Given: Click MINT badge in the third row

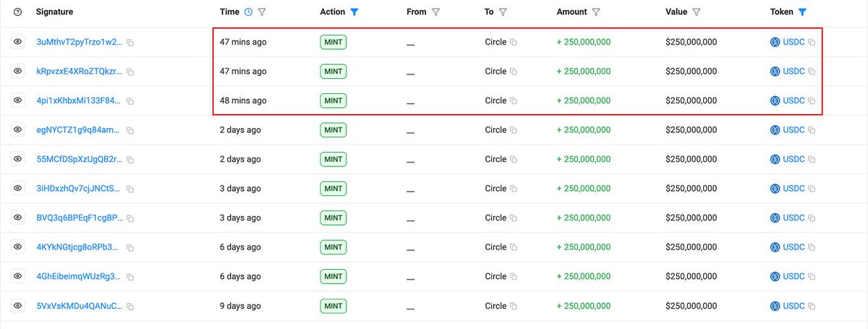Looking at the screenshot, I should (x=333, y=101).
